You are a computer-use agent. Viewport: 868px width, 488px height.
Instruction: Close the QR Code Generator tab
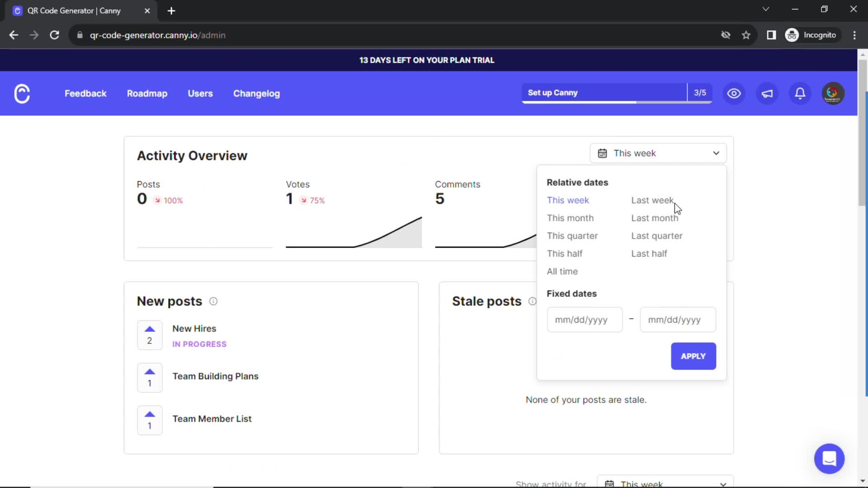147,11
